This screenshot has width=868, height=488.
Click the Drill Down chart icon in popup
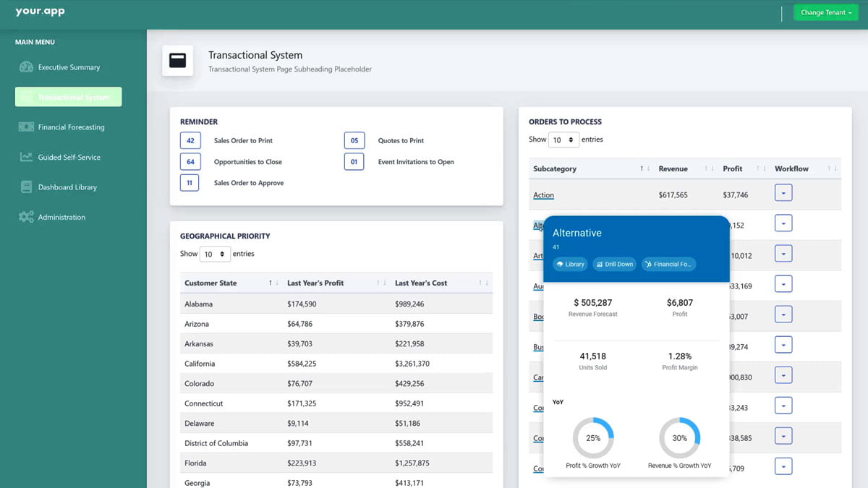click(600, 264)
